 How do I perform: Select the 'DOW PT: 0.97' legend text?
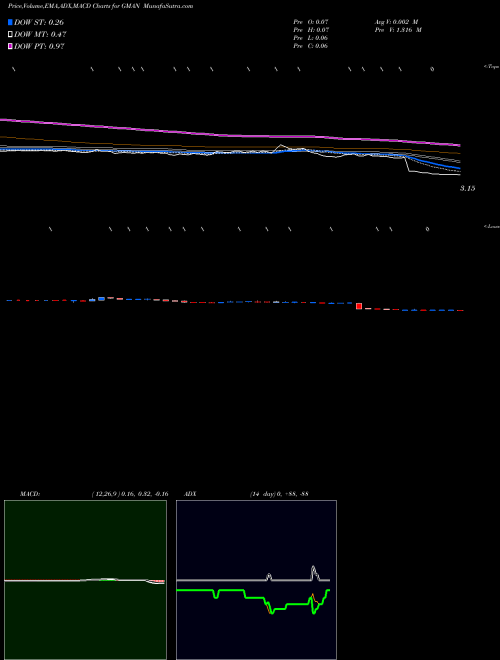(39, 47)
